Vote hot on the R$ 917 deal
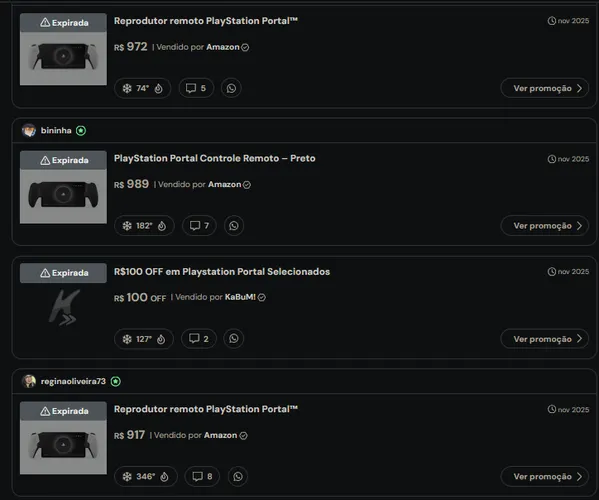The image size is (599, 500). (164, 477)
